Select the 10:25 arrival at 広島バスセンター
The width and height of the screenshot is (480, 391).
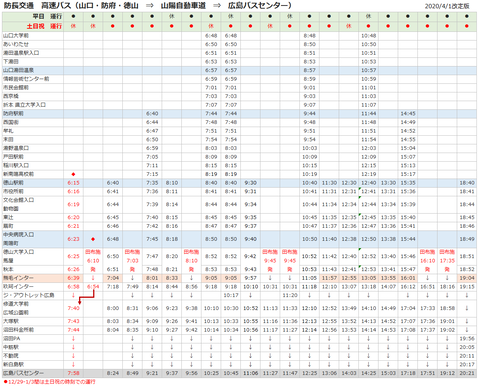point(211,373)
